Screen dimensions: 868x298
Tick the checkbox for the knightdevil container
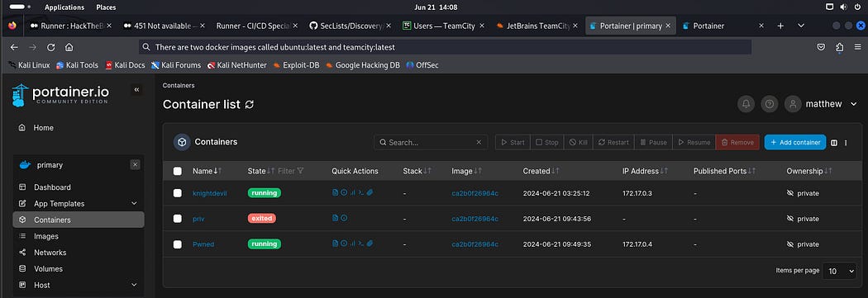click(x=177, y=193)
